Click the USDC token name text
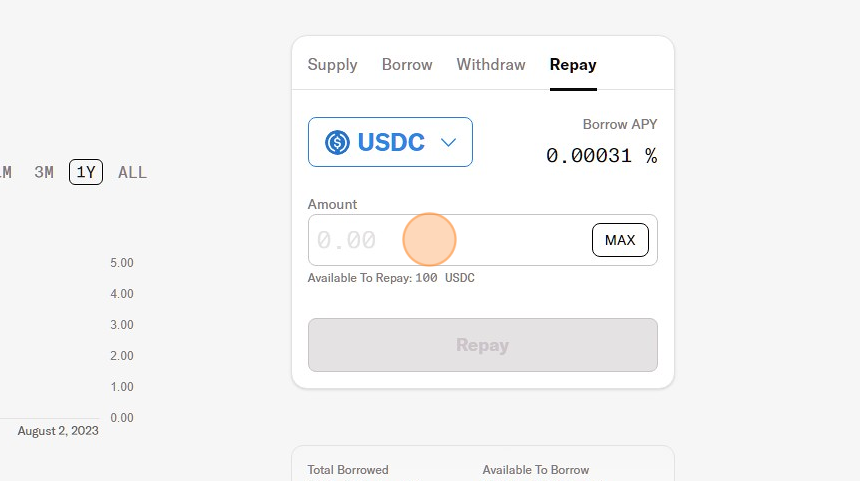The width and height of the screenshot is (860, 481). (x=391, y=142)
